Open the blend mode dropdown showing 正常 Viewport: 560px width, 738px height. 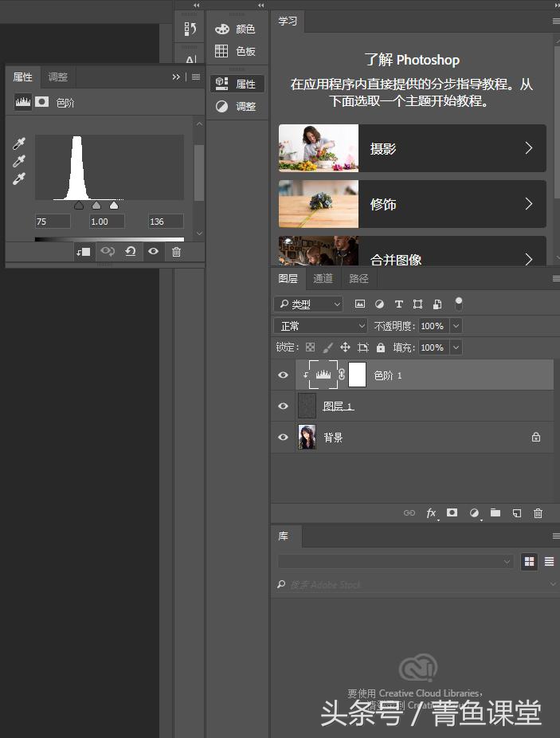point(320,326)
